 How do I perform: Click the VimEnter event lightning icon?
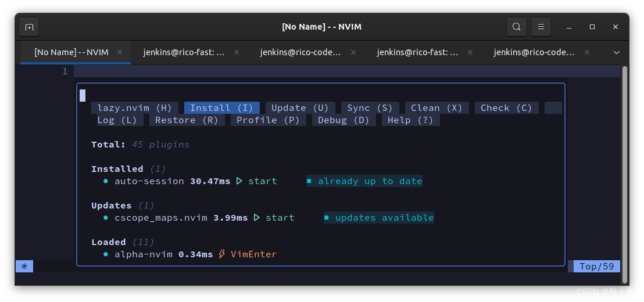click(x=222, y=254)
